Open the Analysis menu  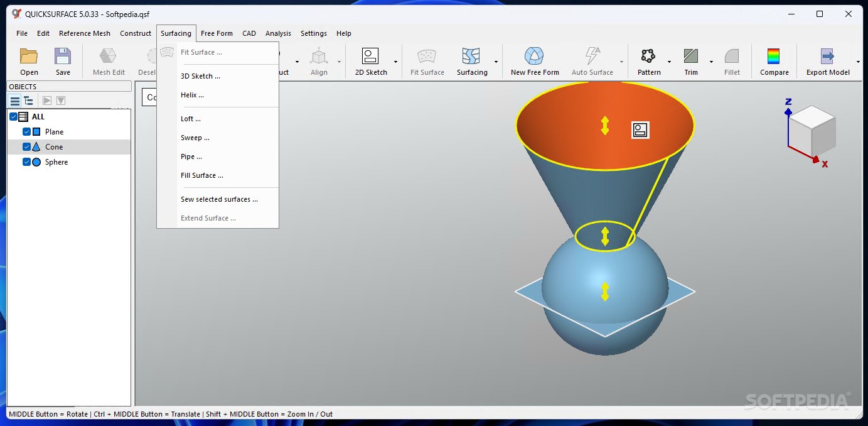point(278,33)
